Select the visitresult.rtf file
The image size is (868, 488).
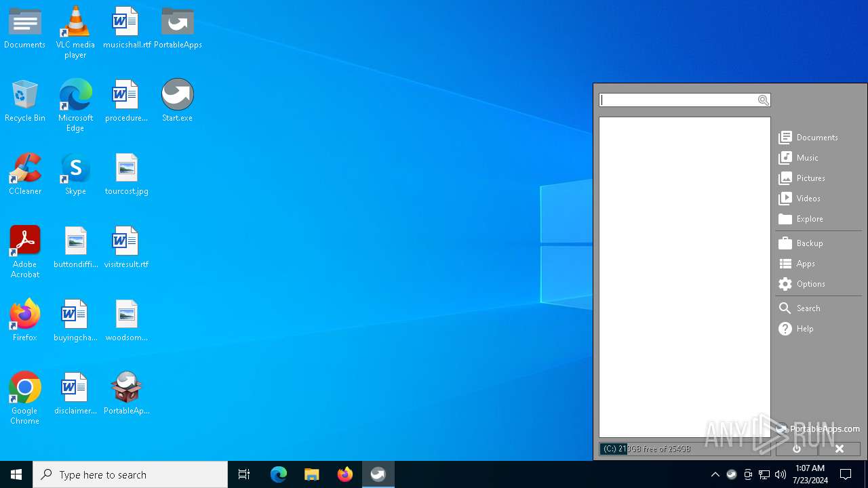pyautogui.click(x=127, y=248)
